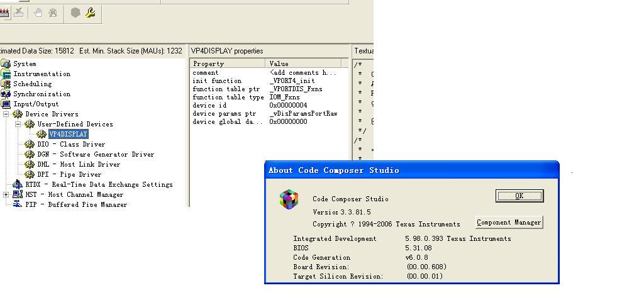Select DGN - Software Generator Driver label

pos(96,154)
